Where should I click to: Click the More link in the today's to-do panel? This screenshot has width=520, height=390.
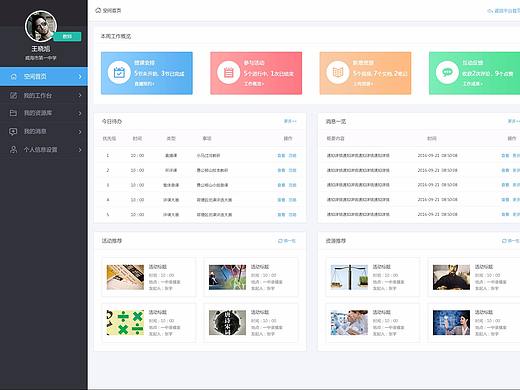290,121
